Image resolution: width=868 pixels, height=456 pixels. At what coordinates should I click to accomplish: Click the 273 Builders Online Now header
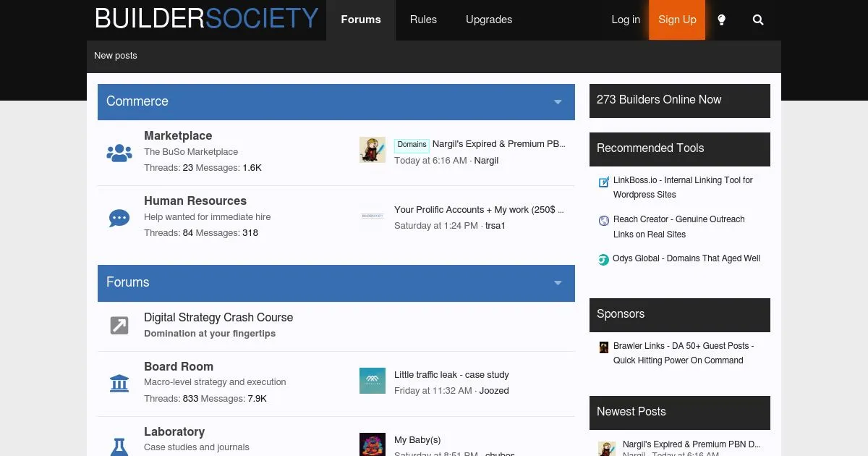coord(680,101)
